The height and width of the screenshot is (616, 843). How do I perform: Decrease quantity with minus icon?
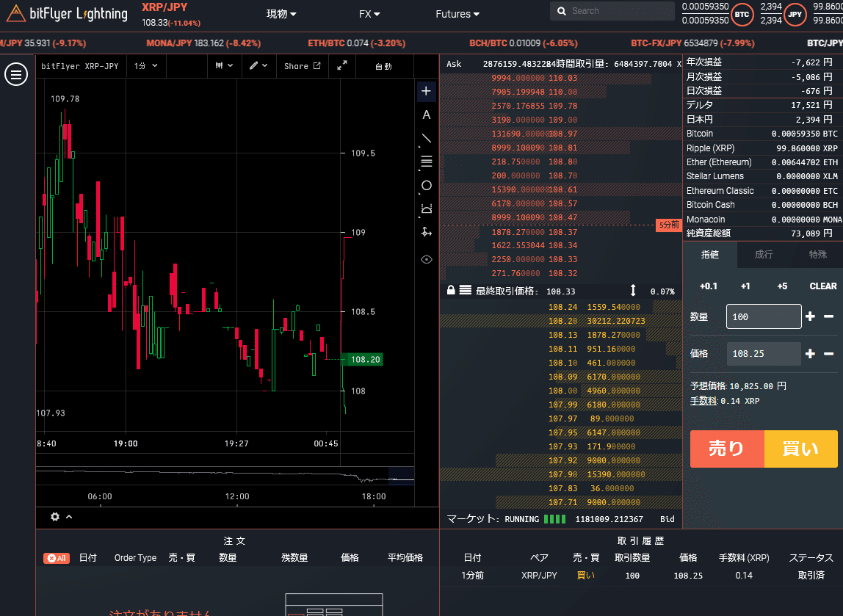point(828,316)
